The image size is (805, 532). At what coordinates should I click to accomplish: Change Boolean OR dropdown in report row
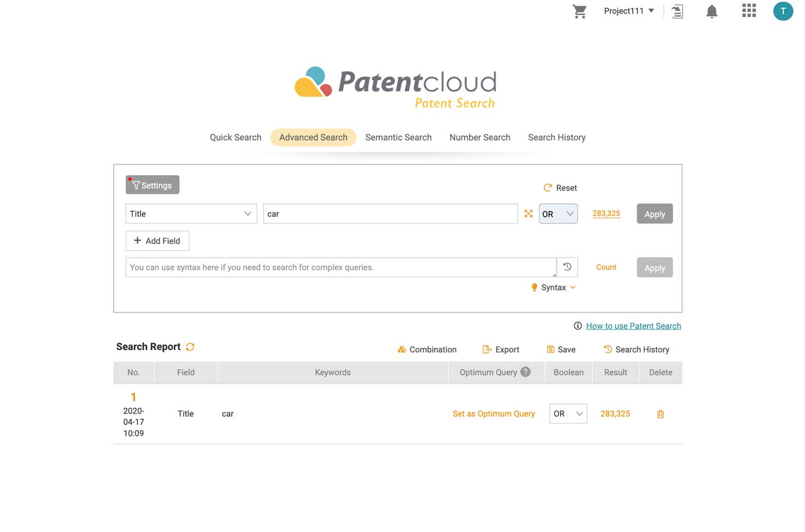point(568,413)
